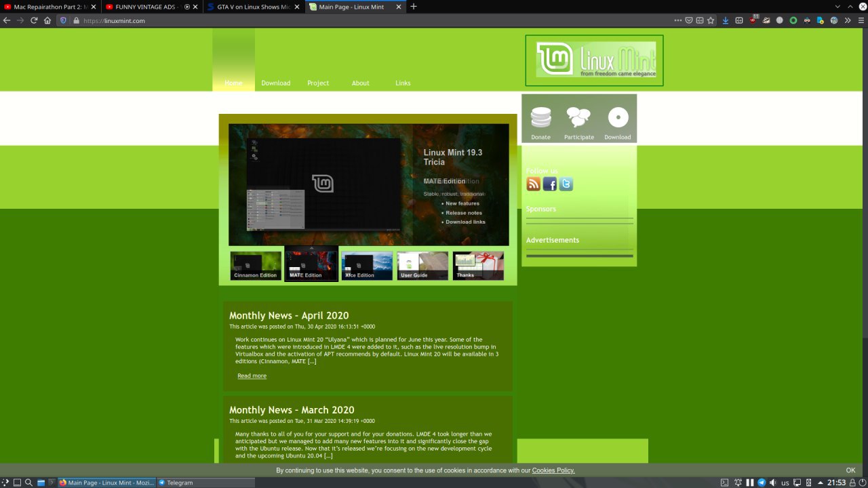The height and width of the screenshot is (488, 868).
Task: Open Monthly News - March 2020 article
Action: click(x=292, y=410)
